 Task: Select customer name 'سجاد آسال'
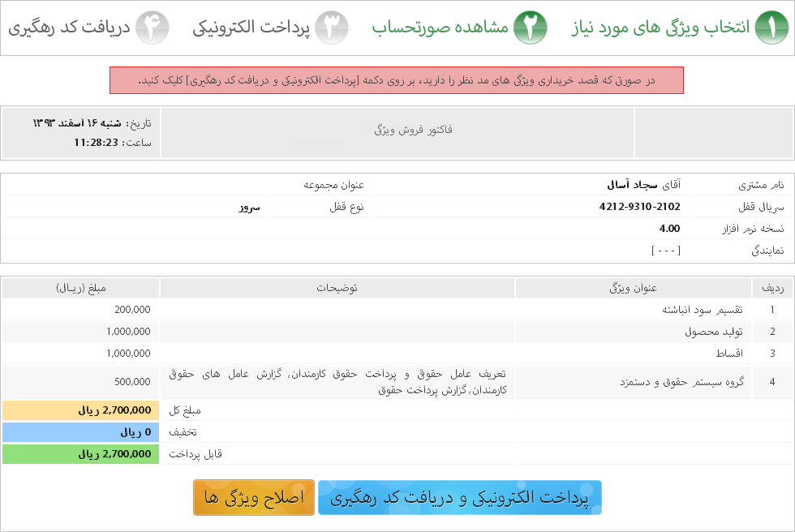pyautogui.click(x=632, y=185)
